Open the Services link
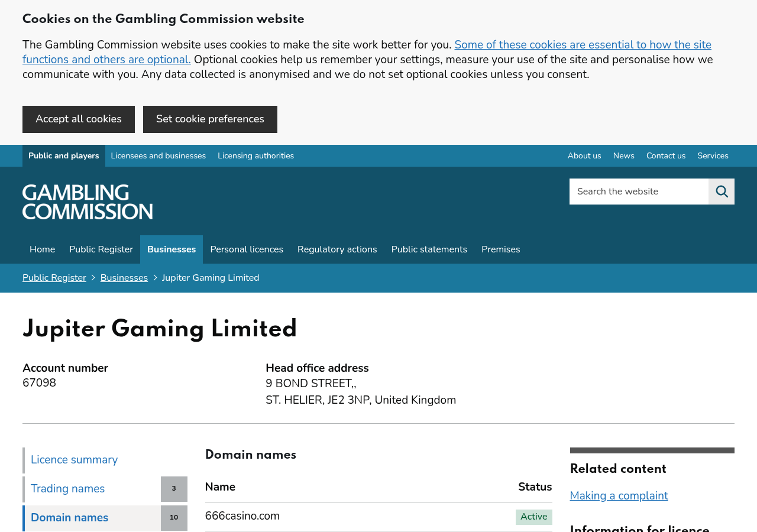 [x=713, y=156]
